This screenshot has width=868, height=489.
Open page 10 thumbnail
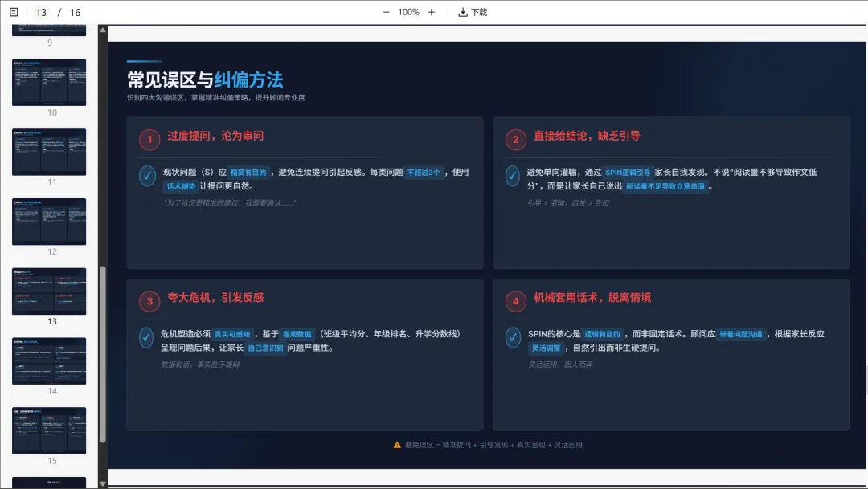49,83
